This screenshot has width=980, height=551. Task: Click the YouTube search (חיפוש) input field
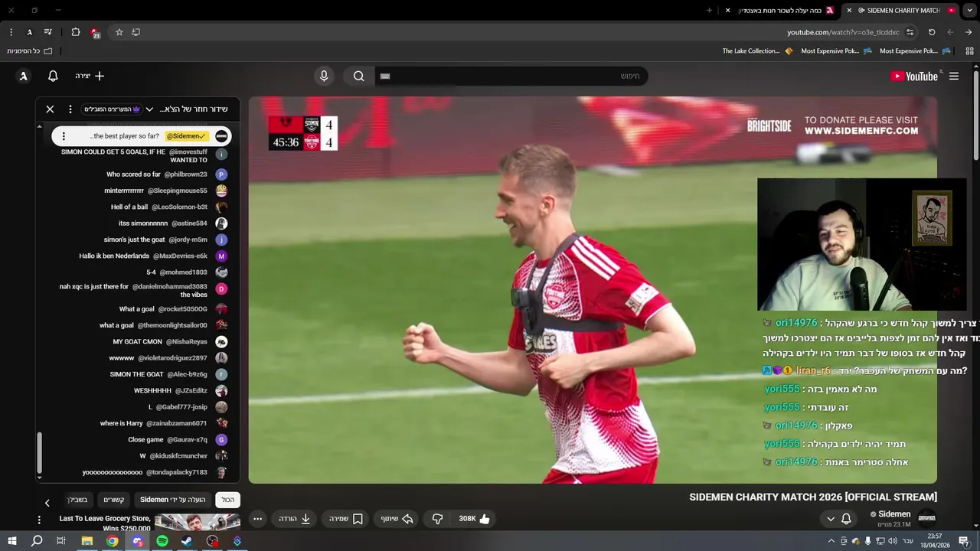(x=511, y=76)
